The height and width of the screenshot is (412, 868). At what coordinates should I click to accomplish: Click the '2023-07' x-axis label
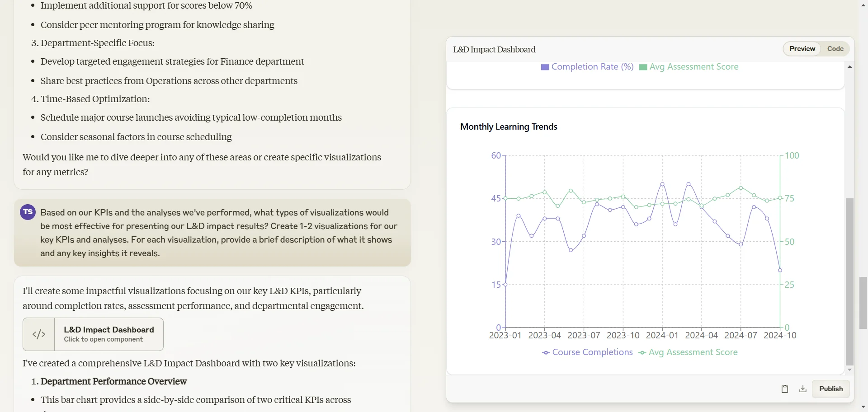[x=584, y=336]
